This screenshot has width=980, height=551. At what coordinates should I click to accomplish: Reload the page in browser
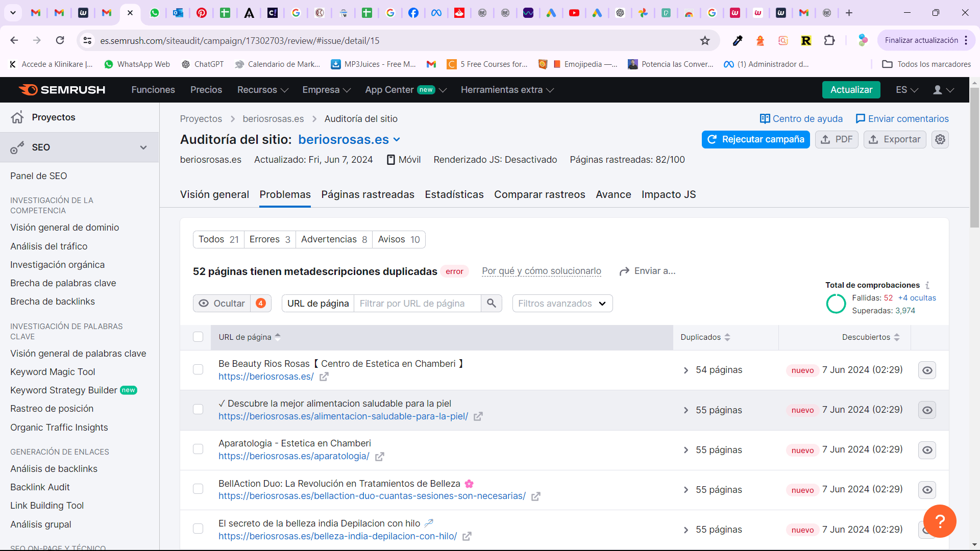tap(60, 40)
